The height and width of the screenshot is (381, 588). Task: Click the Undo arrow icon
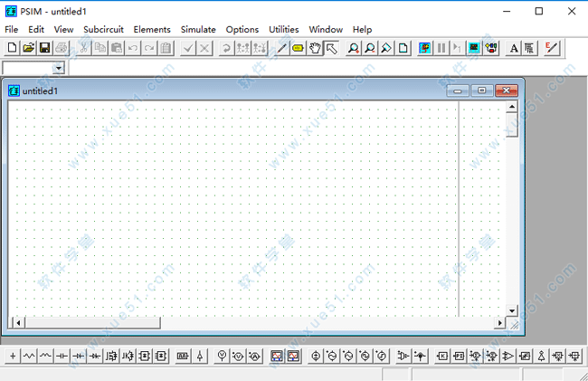click(x=133, y=48)
